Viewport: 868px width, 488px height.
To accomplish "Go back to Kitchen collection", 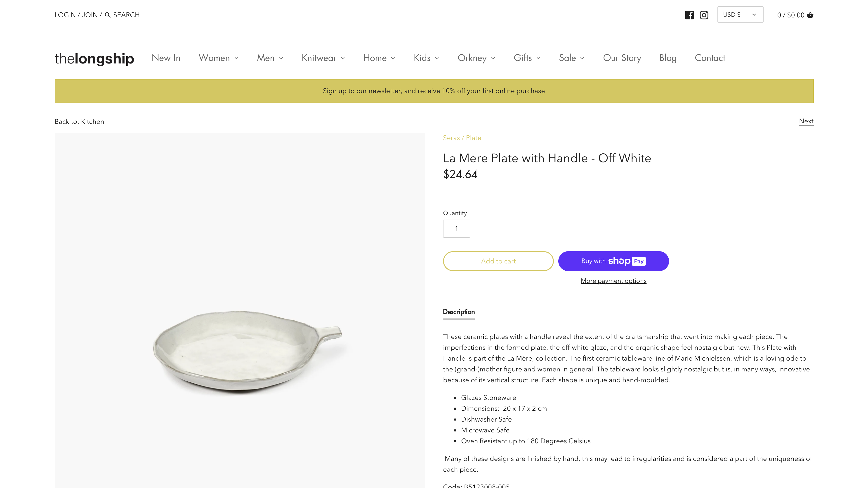I will coord(92,122).
